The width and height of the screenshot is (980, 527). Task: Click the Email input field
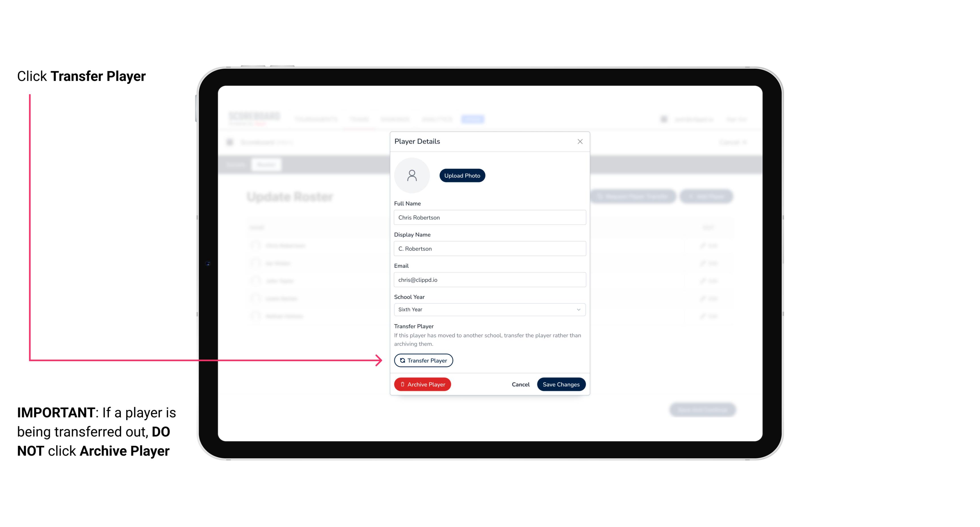(x=490, y=279)
